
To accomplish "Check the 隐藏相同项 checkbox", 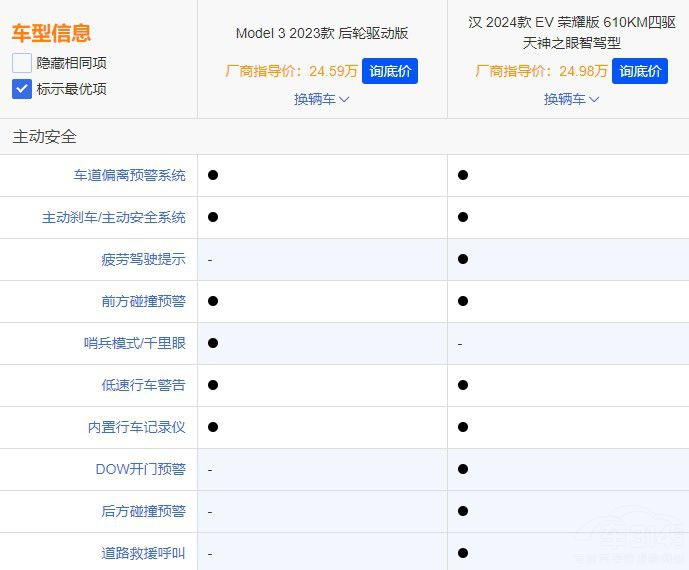I will point(22,63).
